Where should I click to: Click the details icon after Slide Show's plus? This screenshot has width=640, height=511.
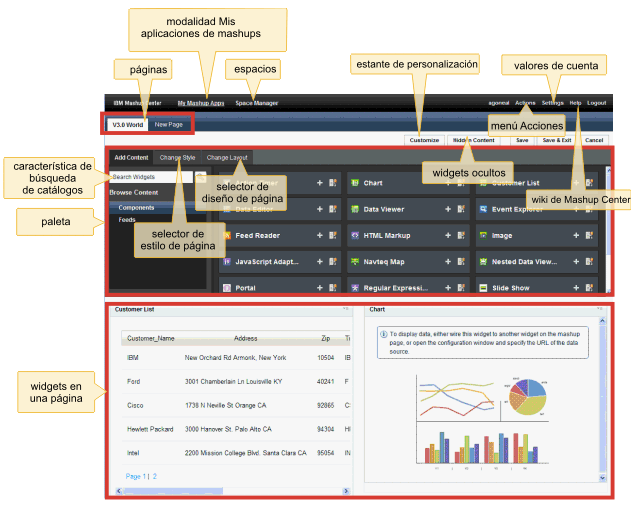[x=589, y=288]
